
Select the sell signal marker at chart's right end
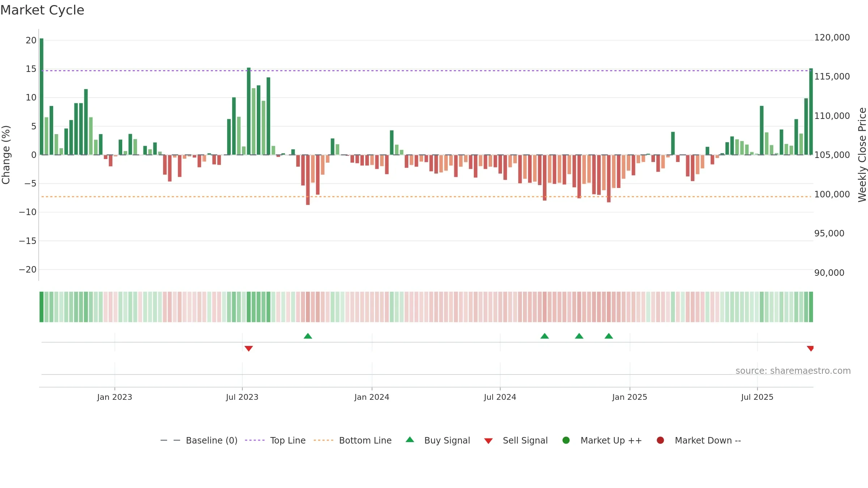click(x=810, y=348)
